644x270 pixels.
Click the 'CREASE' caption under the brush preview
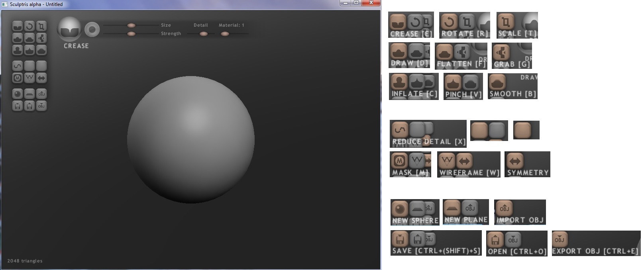76,46
